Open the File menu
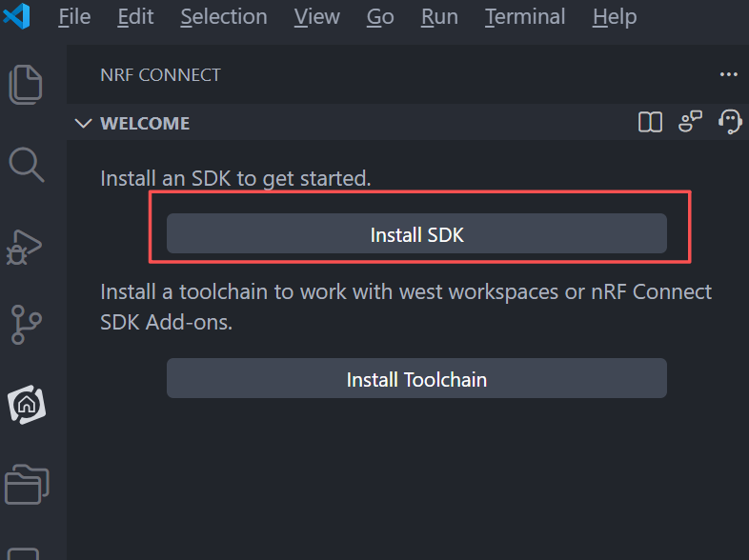The width and height of the screenshot is (749, 560). pos(74,17)
